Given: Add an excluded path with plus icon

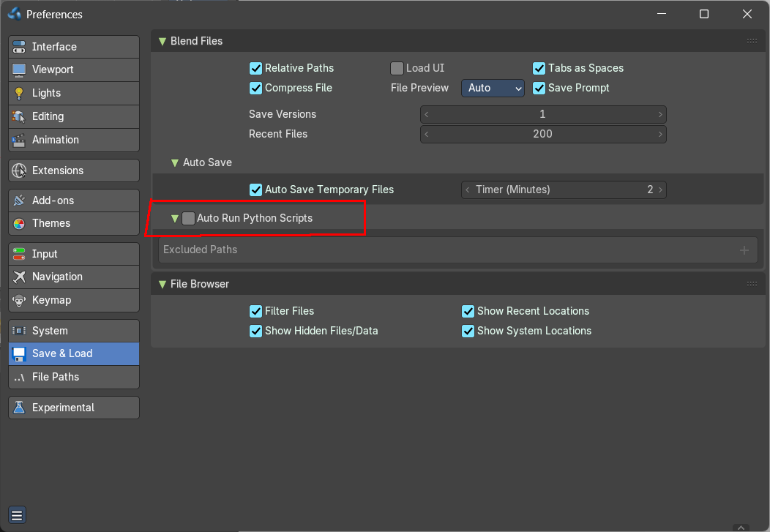Looking at the screenshot, I should [744, 250].
